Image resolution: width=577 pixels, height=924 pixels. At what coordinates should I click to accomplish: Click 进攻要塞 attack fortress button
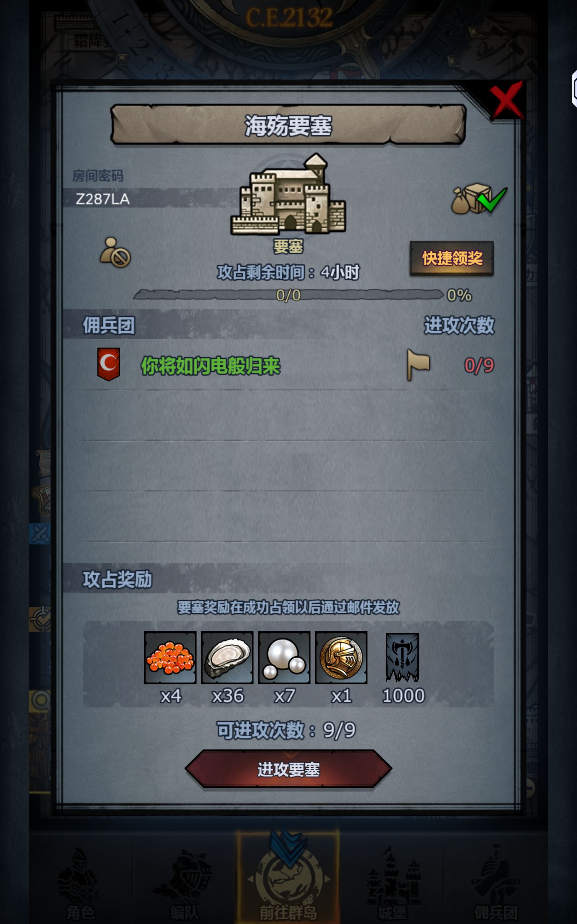click(x=288, y=769)
